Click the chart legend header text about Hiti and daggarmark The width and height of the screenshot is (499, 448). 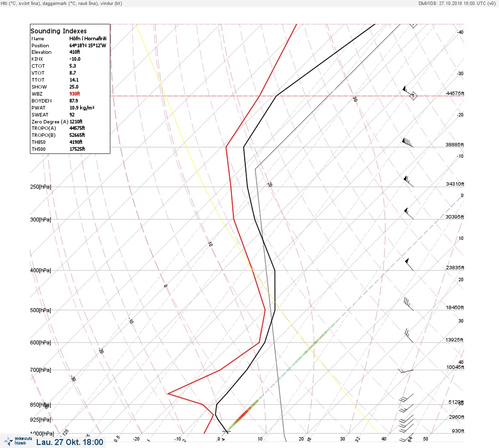pyautogui.click(x=61, y=3)
